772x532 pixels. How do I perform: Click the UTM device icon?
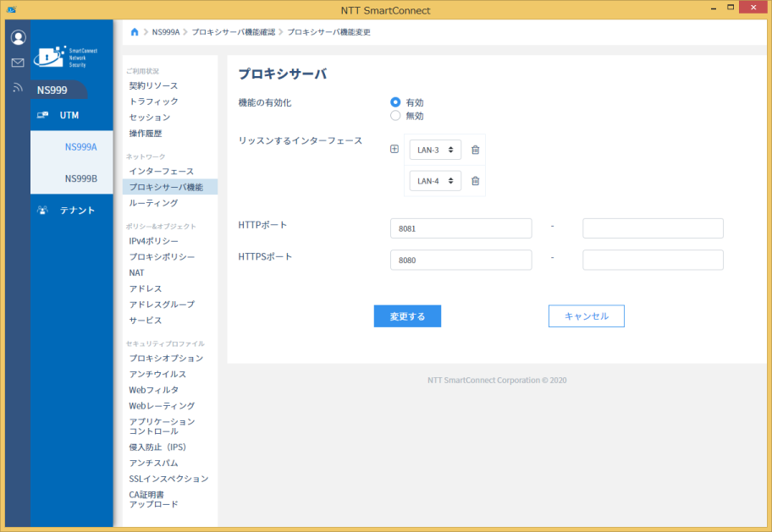[43, 115]
